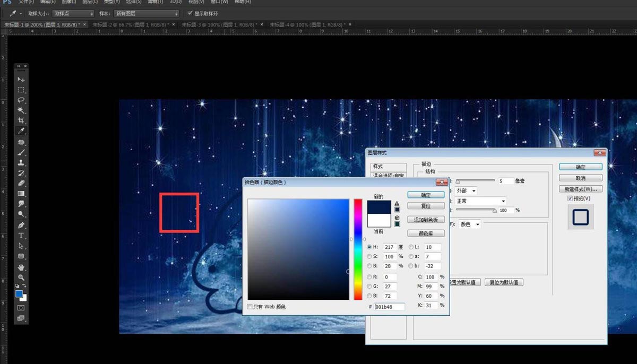
Task: Click the stroke size value field
Action: (x=506, y=181)
